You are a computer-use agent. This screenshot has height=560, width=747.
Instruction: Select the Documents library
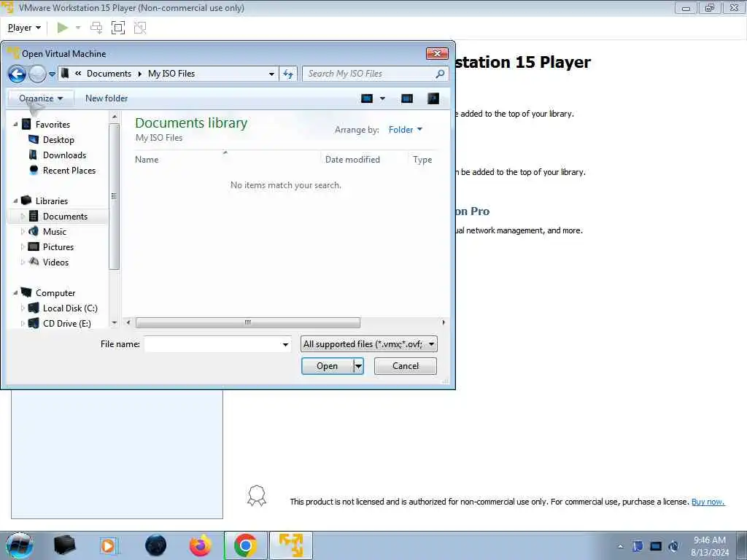tap(65, 216)
